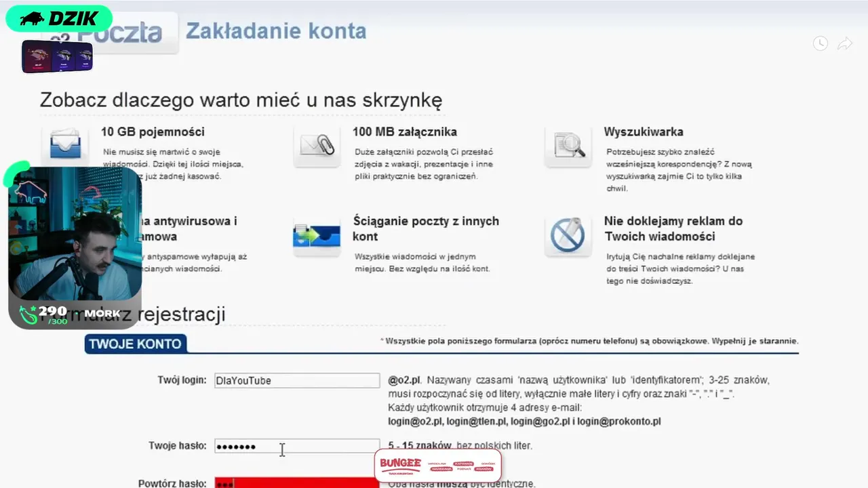
Task: Click the Poczta logo
Action: tap(109, 33)
